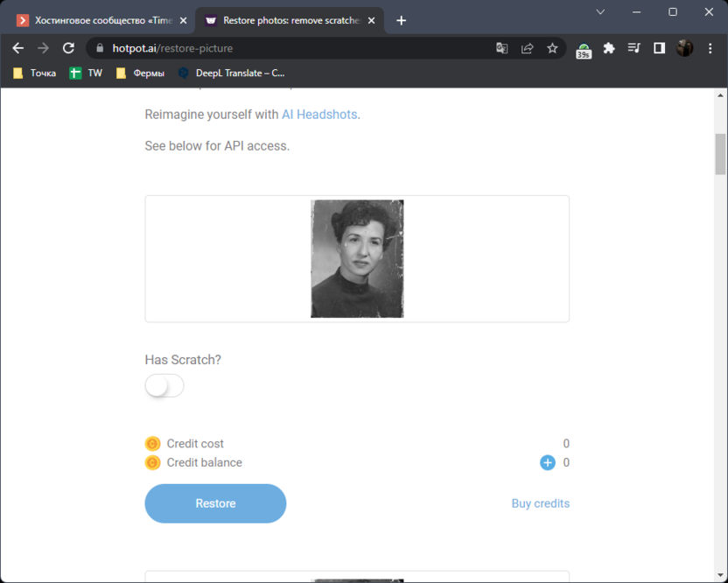Open the AI Headshots link
The width and height of the screenshot is (728, 583).
coord(319,114)
